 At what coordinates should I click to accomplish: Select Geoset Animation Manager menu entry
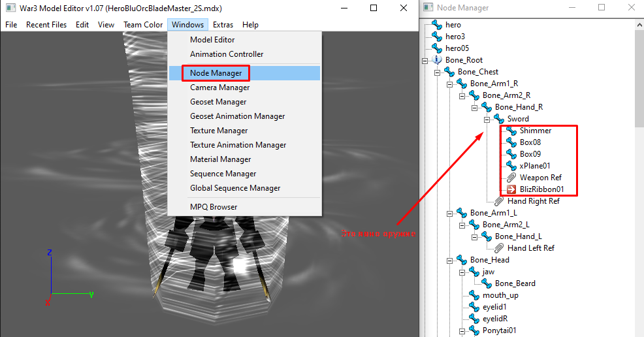pyautogui.click(x=244, y=116)
